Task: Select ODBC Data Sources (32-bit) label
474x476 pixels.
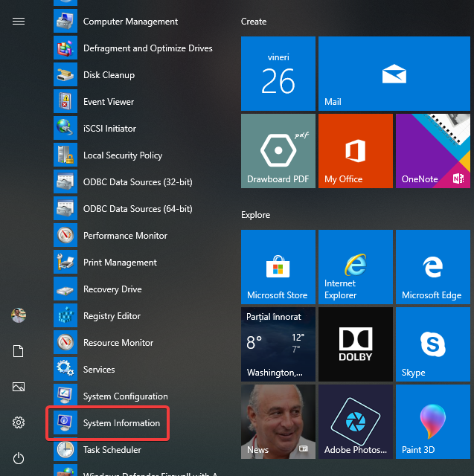Action: coord(138,181)
